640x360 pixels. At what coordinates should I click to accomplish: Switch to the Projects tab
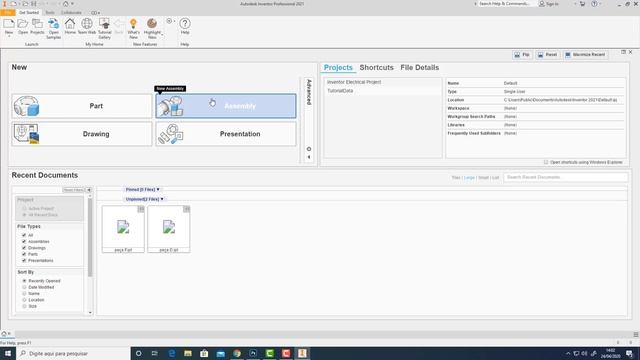(338, 68)
